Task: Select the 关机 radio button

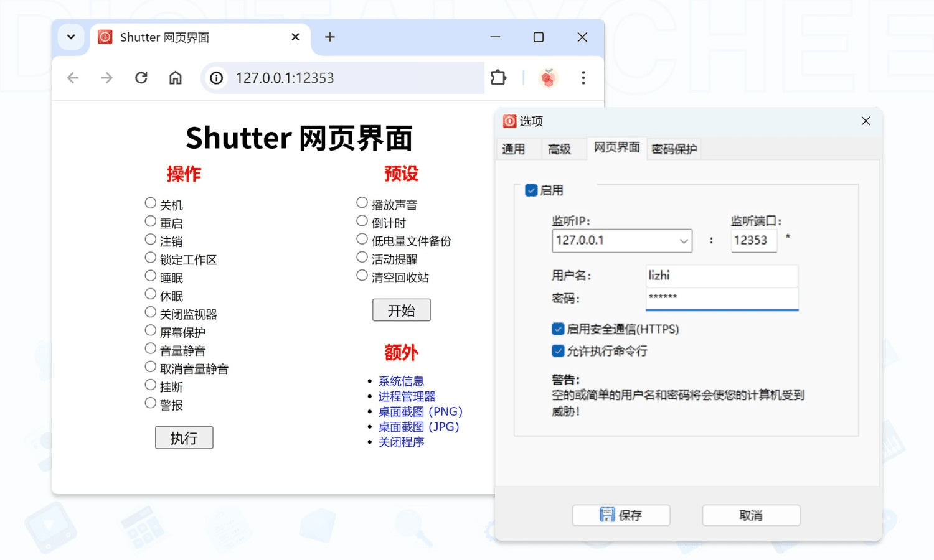Action: pyautogui.click(x=150, y=202)
